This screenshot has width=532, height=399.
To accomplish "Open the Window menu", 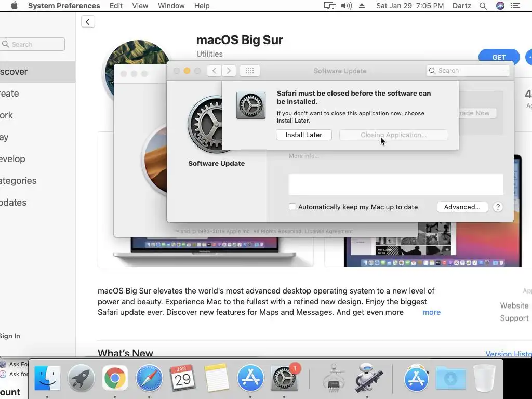I will click(x=171, y=6).
